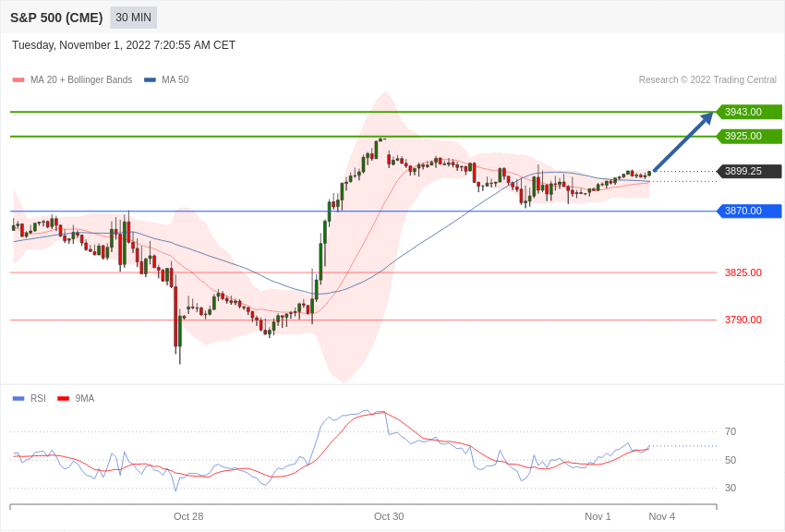Select the 3943.00 green resistance tag
The height and width of the screenshot is (532, 785).
pyautogui.click(x=749, y=112)
